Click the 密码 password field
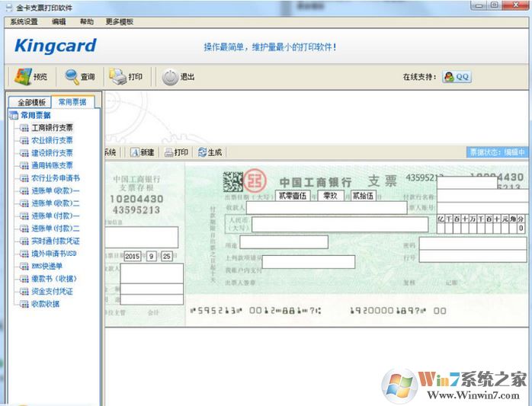Screen dimensions: 532x406 point(473,244)
